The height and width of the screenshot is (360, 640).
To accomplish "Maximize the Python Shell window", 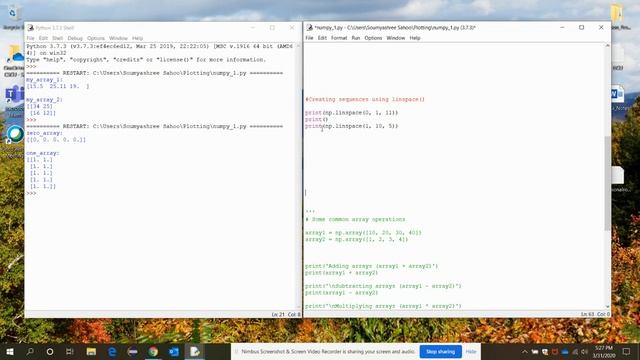I will (x=272, y=28).
